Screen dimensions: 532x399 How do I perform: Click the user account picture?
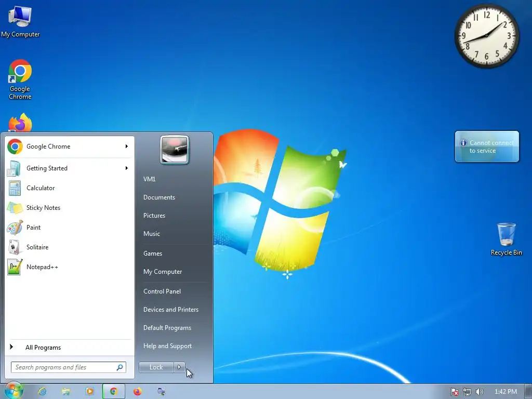pyautogui.click(x=175, y=150)
